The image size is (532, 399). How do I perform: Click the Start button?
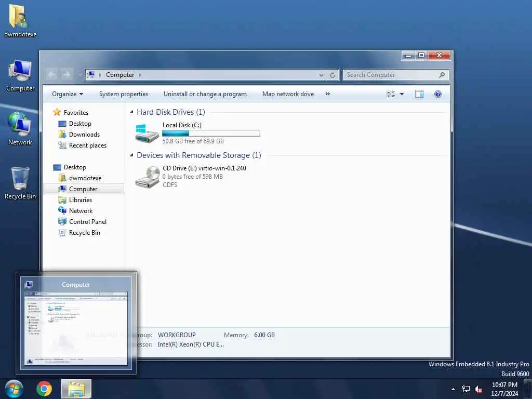click(x=14, y=389)
